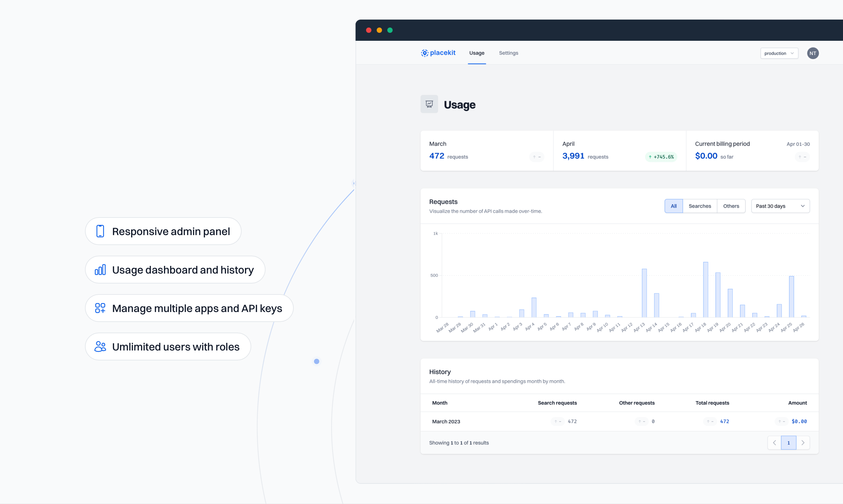Click the Amount column header
This screenshot has width=843, height=504.
point(798,403)
